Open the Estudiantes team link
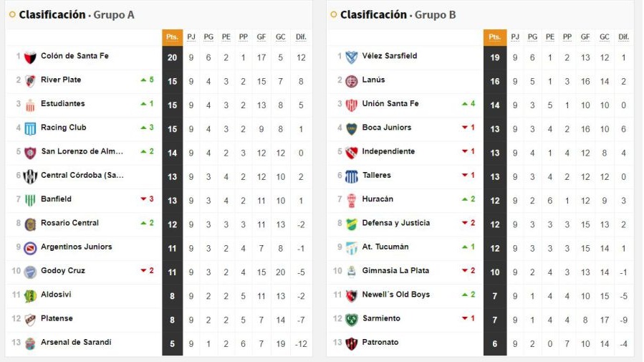Viewport: 644px width, 362px height. [x=63, y=104]
